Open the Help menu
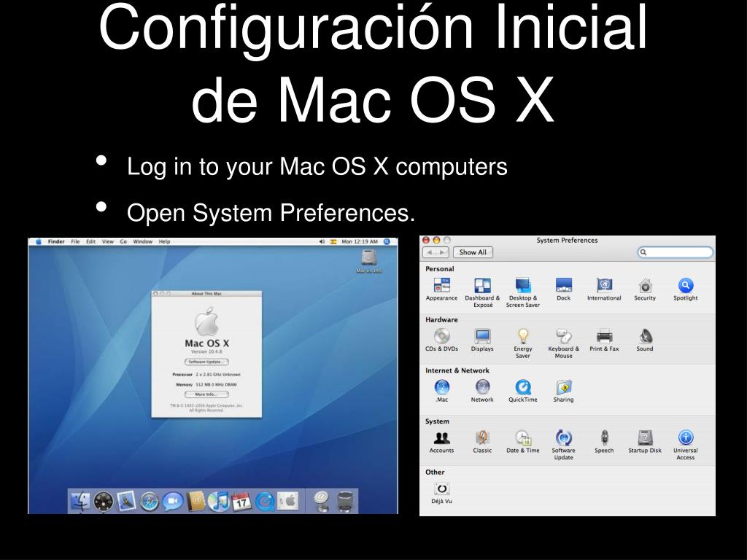This screenshot has width=747, height=560. (164, 242)
